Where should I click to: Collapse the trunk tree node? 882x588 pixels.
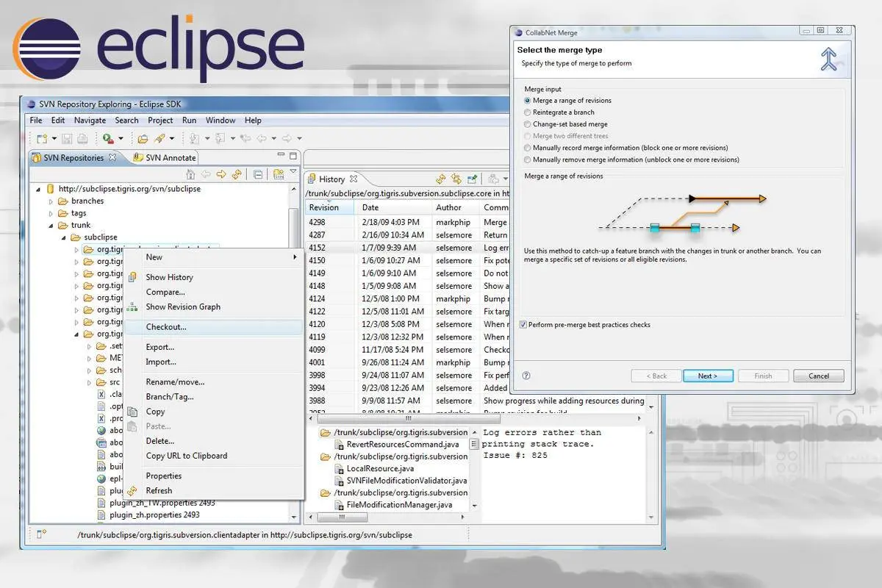[x=51, y=225]
